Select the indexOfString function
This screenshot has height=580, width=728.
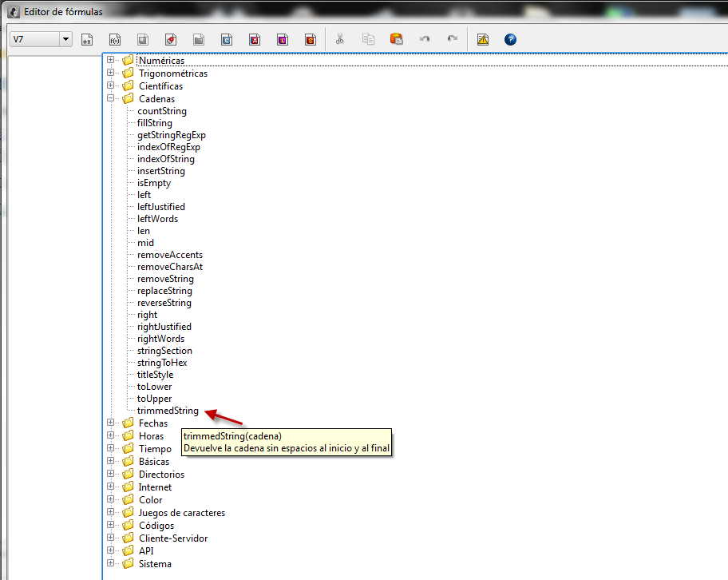tap(166, 159)
